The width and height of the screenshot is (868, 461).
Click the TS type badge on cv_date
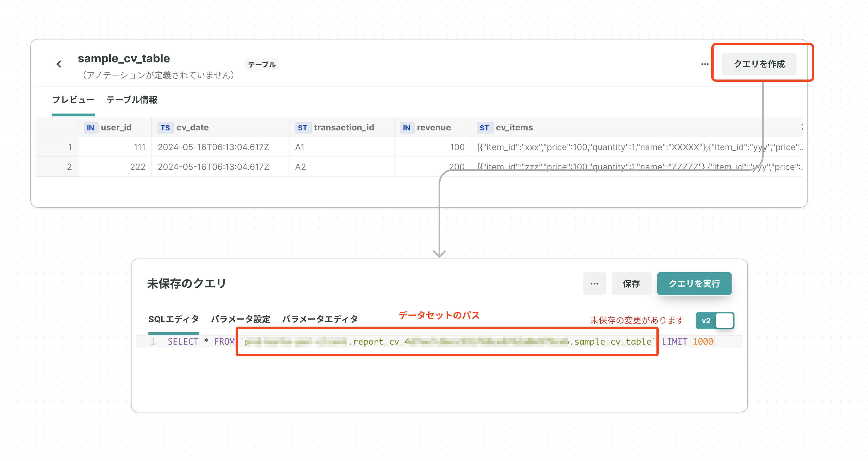coord(165,128)
